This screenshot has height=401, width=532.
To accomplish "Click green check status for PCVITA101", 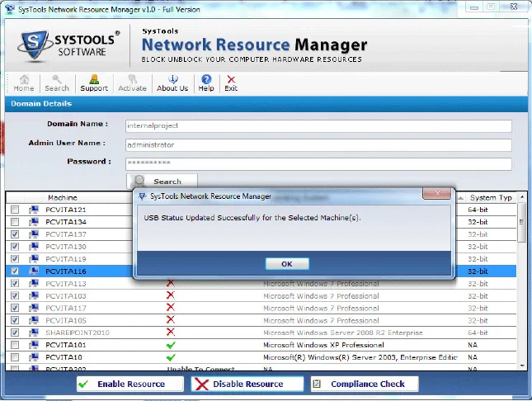I will [171, 345].
